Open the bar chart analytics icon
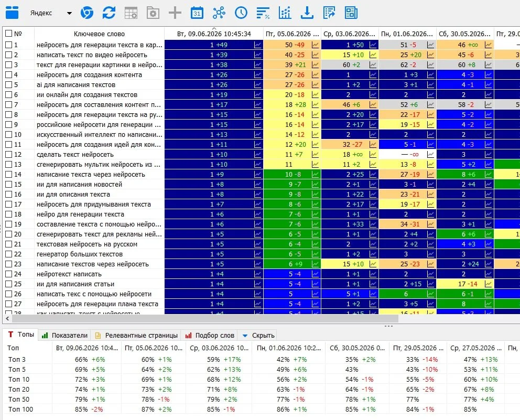This screenshot has width=520, height=420. [x=285, y=13]
